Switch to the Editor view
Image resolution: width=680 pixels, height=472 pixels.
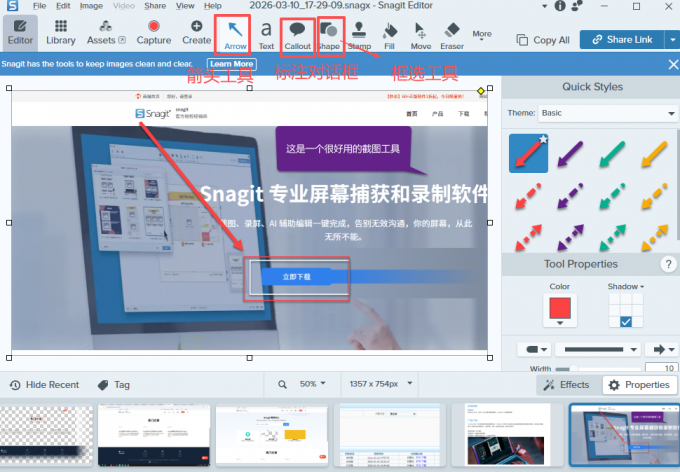point(20,33)
